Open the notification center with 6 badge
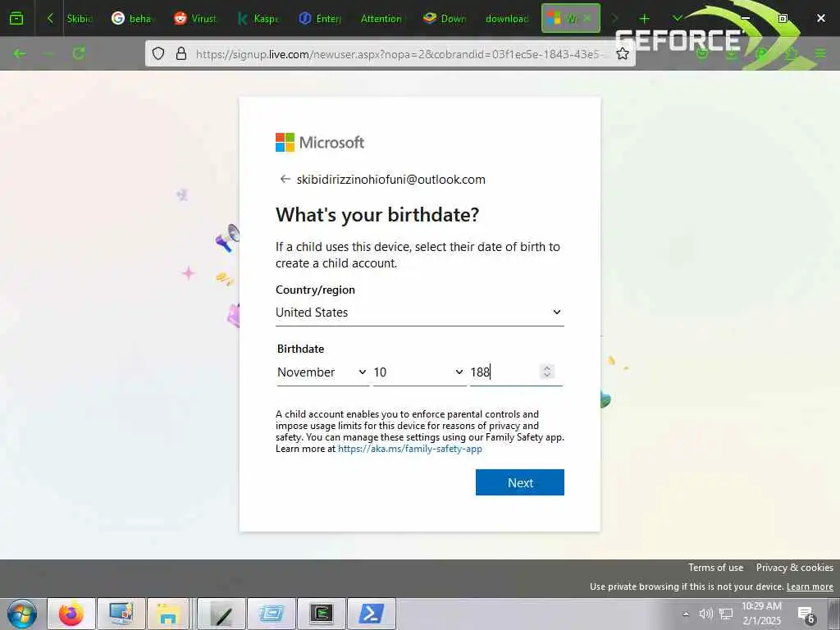Image resolution: width=840 pixels, height=630 pixels. [806, 614]
